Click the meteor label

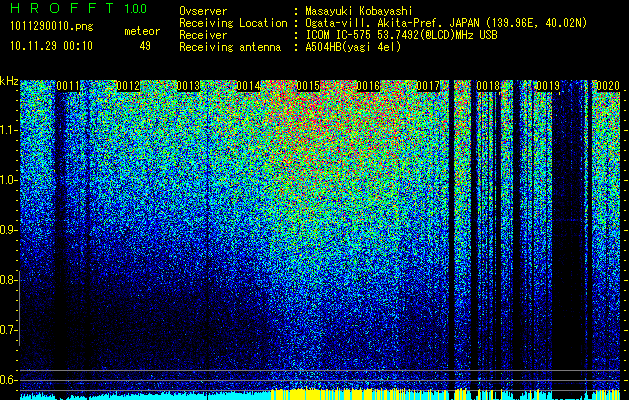click(x=142, y=31)
